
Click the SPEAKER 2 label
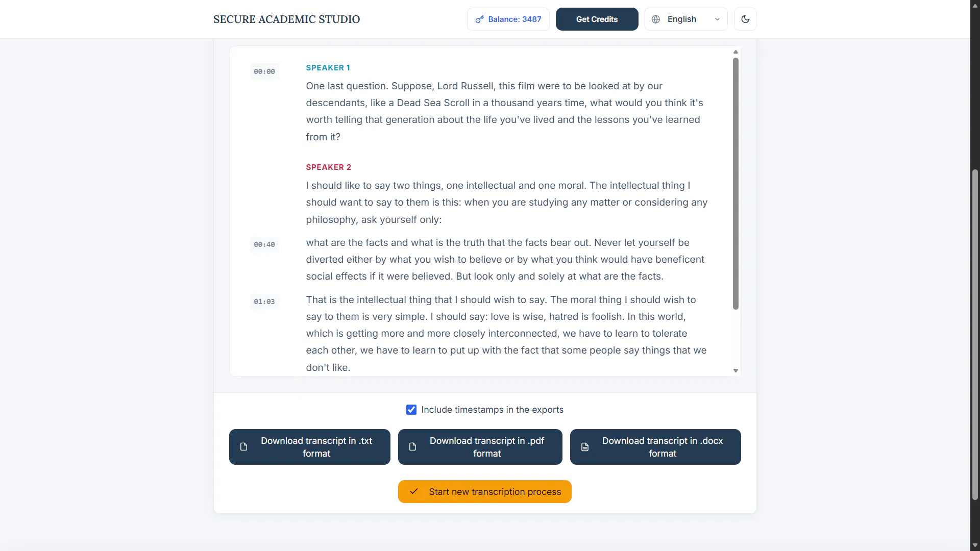point(328,167)
